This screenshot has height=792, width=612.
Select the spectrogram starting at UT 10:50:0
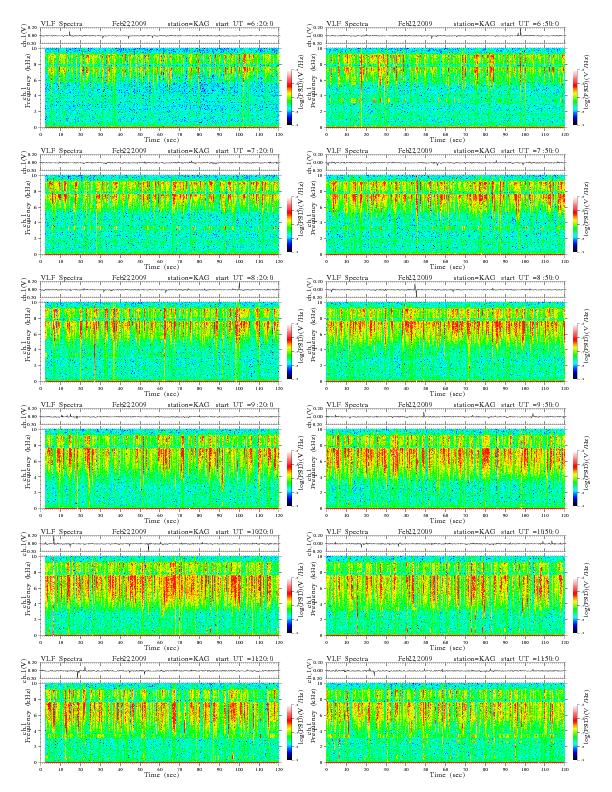pos(445,596)
